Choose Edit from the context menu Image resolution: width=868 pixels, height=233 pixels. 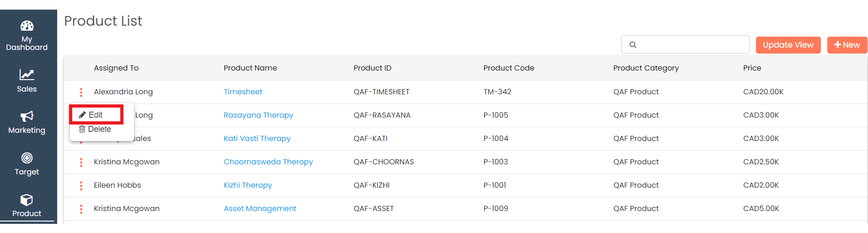96,115
